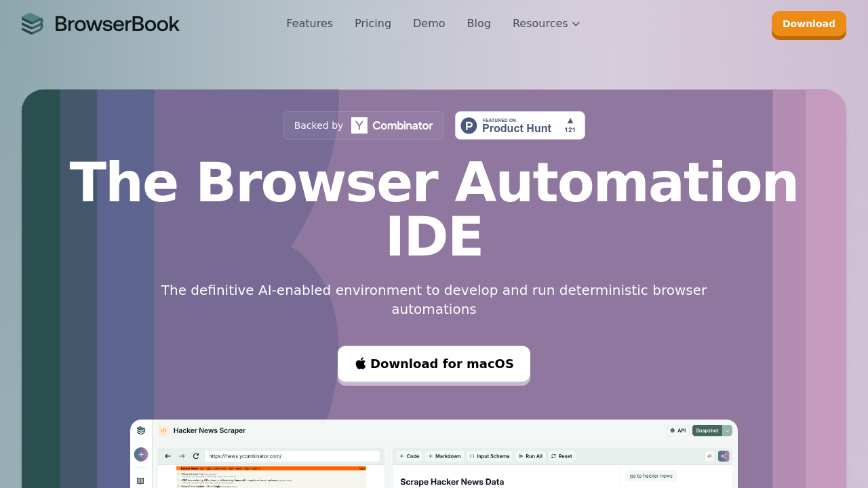Navigate to the Blog menu item
868x488 pixels.
click(478, 23)
